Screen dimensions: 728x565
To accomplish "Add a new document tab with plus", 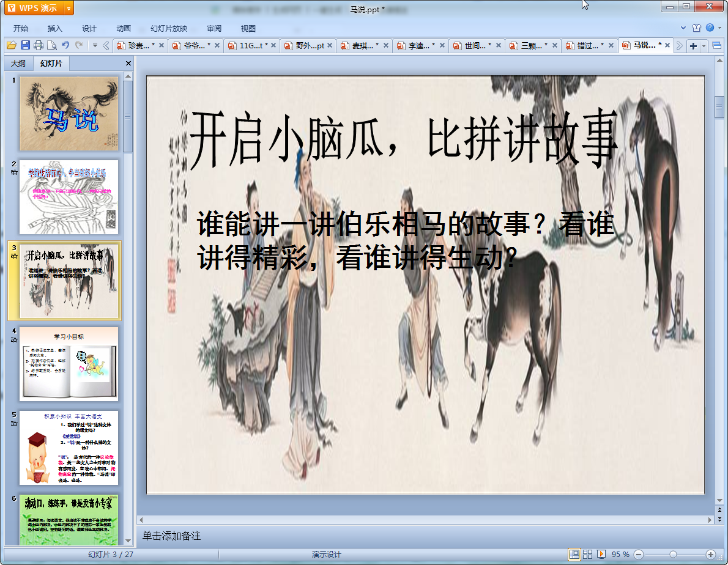I will [693, 45].
